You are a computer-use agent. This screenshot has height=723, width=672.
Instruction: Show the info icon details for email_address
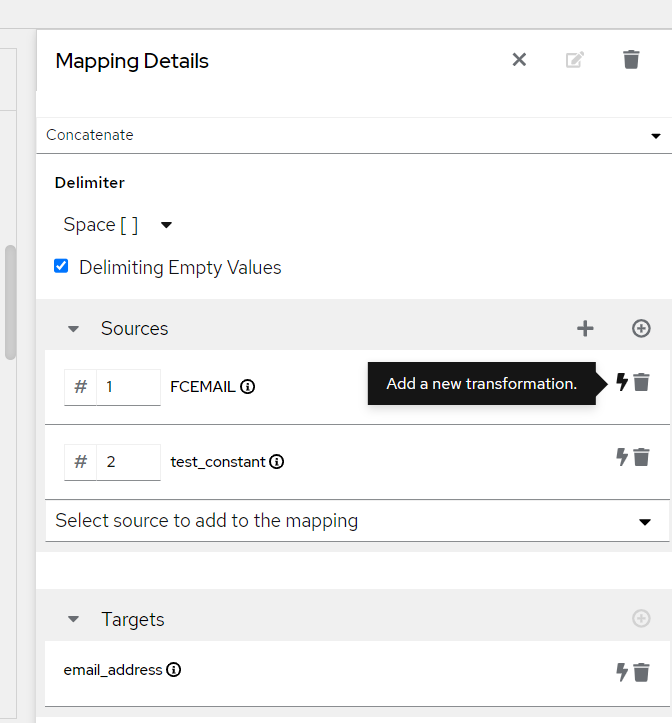174,670
